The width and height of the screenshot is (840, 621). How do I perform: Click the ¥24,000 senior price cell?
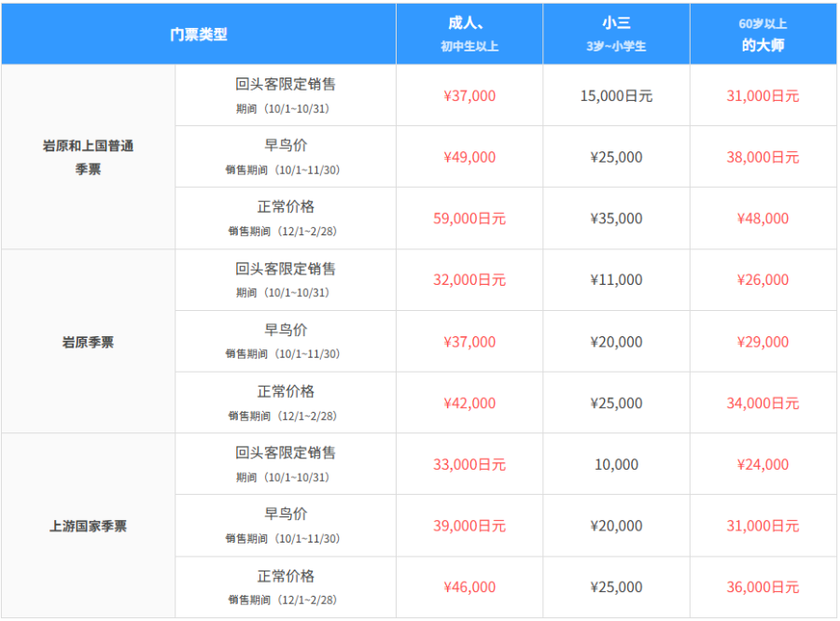coord(763,465)
